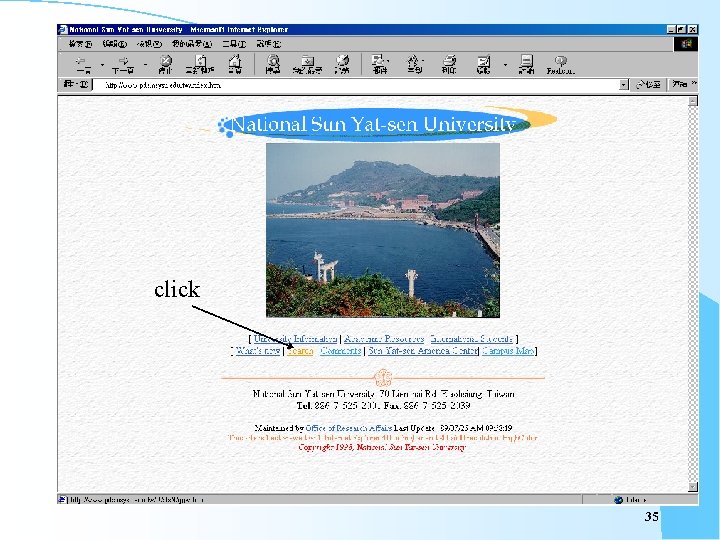Click the vertical scrollbar down arrow
This screenshot has width=720, height=540.
(x=693, y=487)
